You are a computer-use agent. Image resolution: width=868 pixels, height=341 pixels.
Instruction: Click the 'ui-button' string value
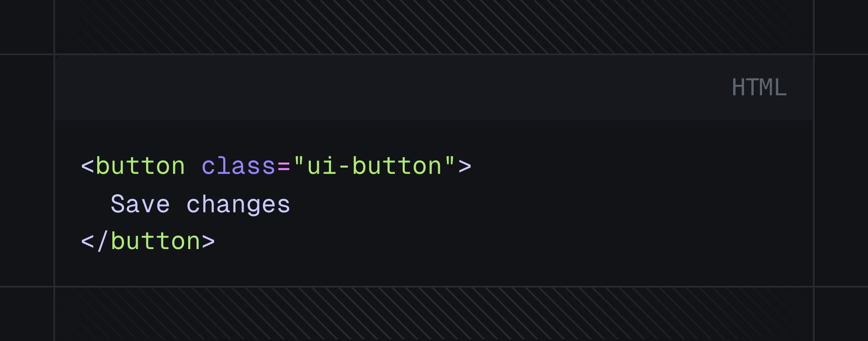(x=374, y=166)
